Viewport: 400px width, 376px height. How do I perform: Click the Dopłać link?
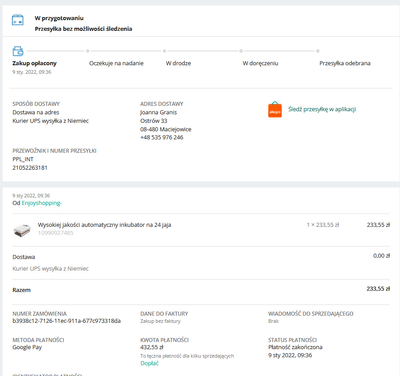[x=149, y=363]
